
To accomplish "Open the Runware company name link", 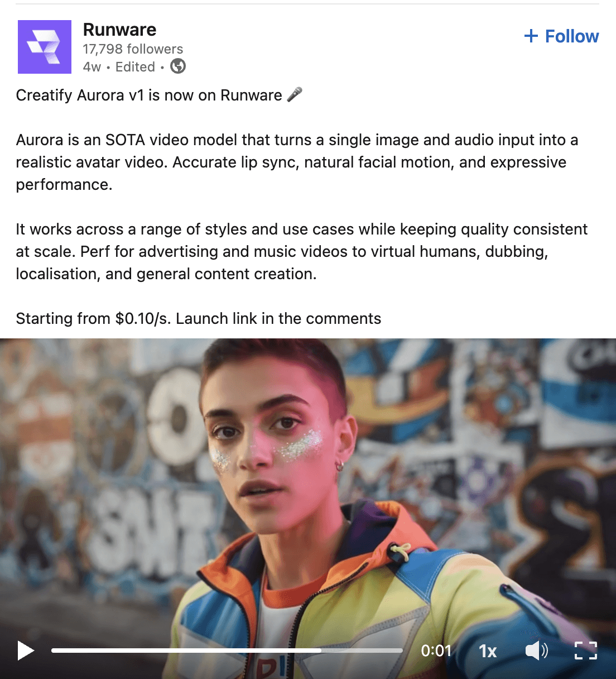I will click(119, 30).
